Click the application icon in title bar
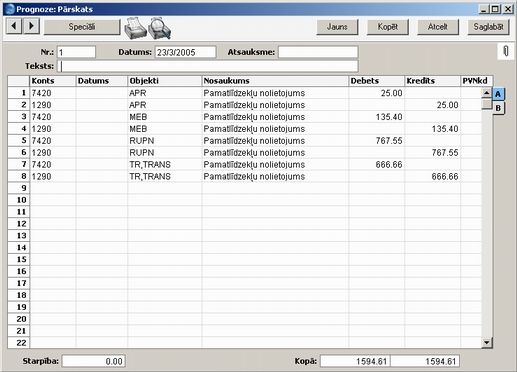Screen dimensions: 517x372 [x=10, y=9]
